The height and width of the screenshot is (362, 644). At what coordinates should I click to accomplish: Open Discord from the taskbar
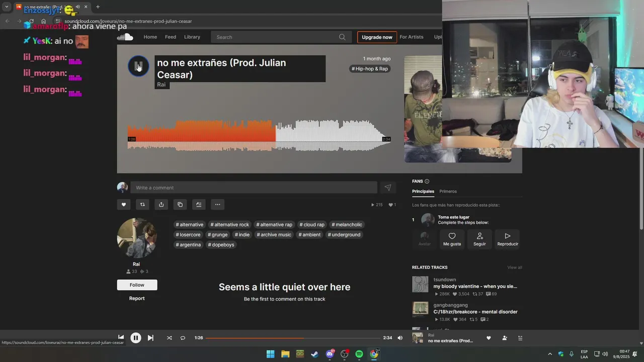[x=330, y=354]
